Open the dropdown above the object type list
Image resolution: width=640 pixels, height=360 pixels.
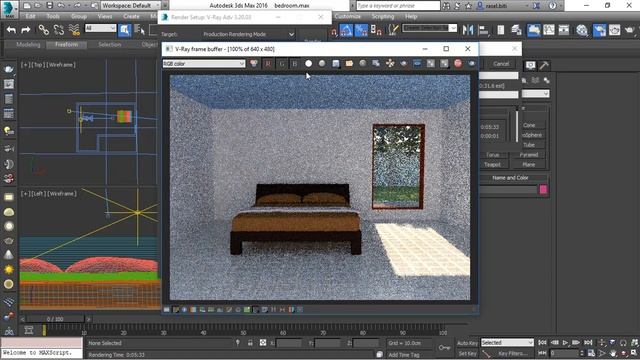536,94
